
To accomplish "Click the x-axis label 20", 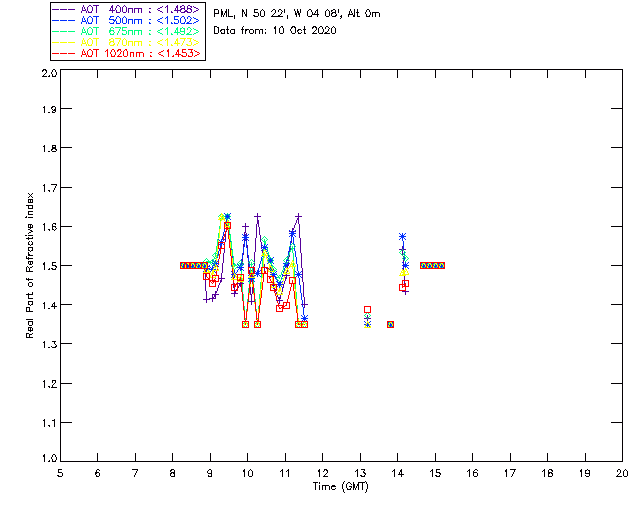I will (622, 473).
